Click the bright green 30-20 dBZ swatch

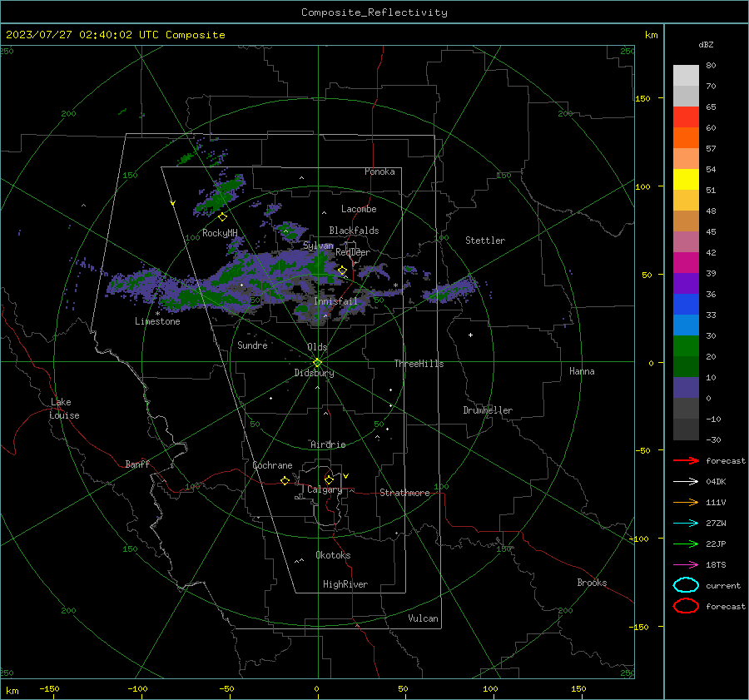click(x=686, y=346)
